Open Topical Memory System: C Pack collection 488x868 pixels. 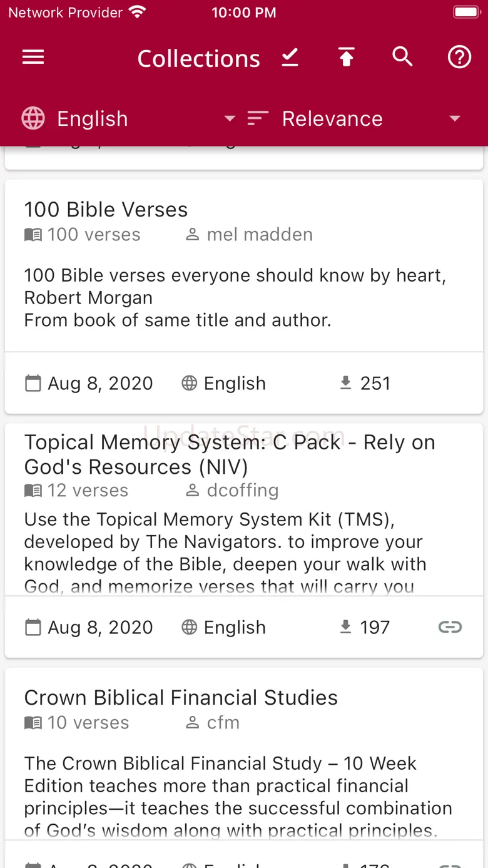[229, 454]
